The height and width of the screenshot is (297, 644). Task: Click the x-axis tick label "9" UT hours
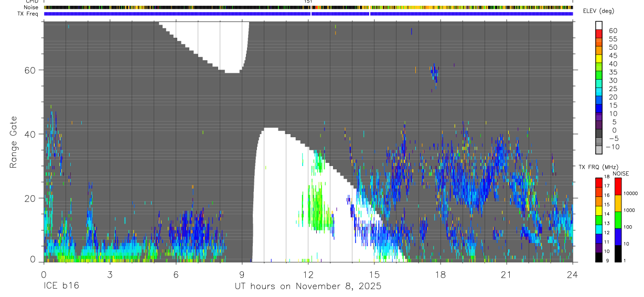[x=242, y=274]
